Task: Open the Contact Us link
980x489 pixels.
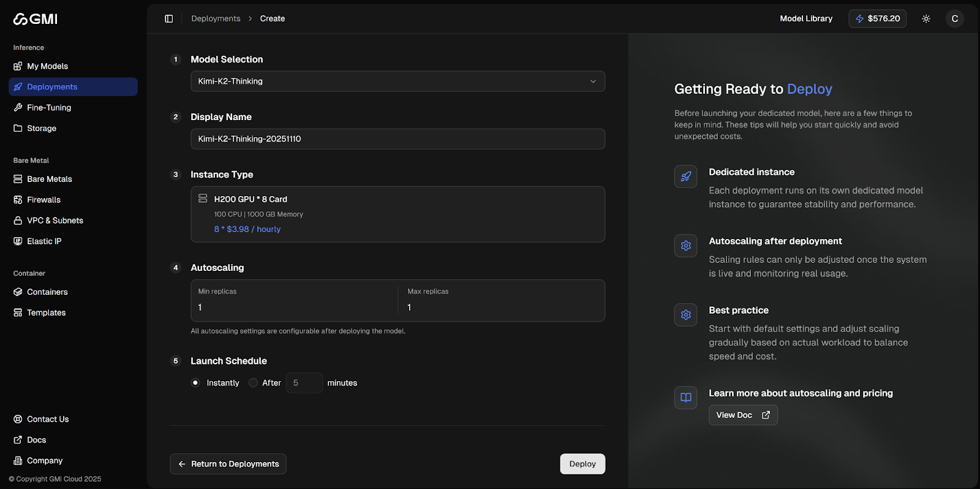Action: (x=73, y=420)
